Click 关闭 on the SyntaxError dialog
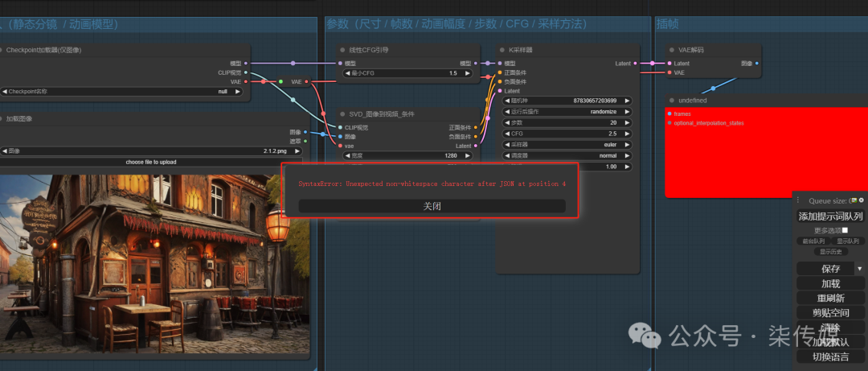Image resolution: width=868 pixels, height=371 pixels. (432, 206)
